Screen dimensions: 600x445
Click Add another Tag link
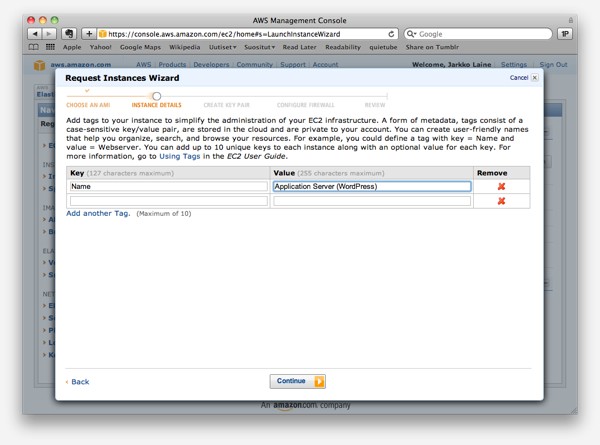click(98, 214)
